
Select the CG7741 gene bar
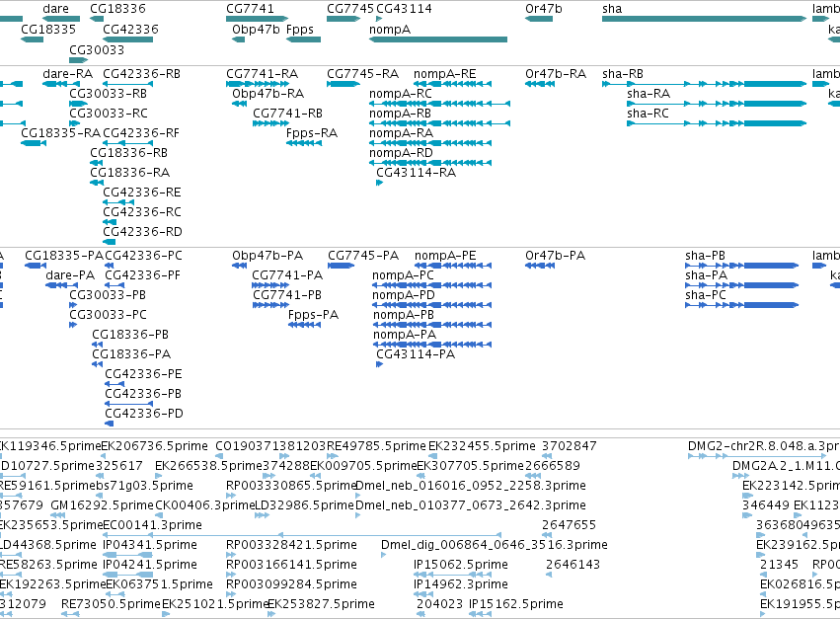tap(258, 19)
